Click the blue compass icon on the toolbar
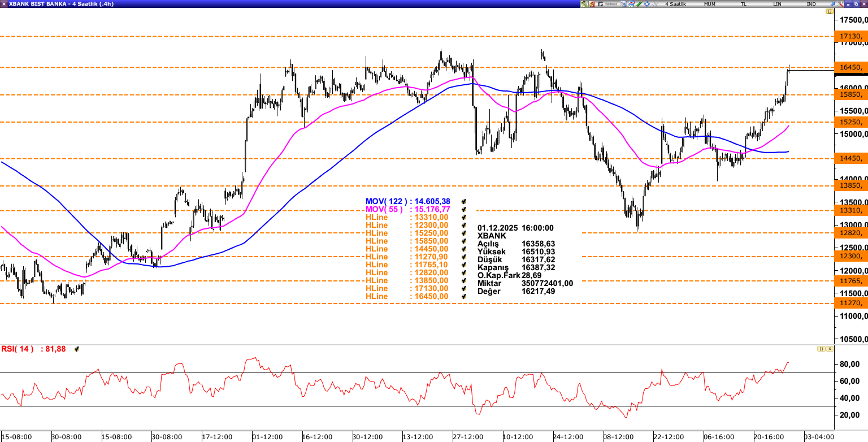The image size is (868, 442). coord(646,3)
